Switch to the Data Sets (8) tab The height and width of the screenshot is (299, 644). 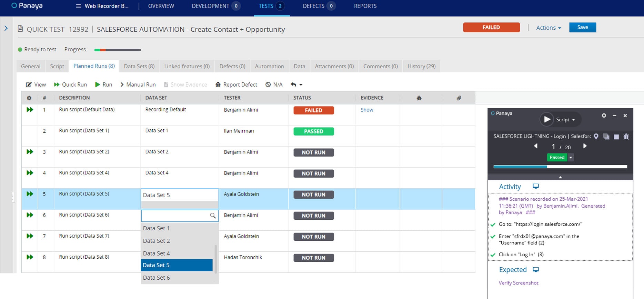[139, 66]
